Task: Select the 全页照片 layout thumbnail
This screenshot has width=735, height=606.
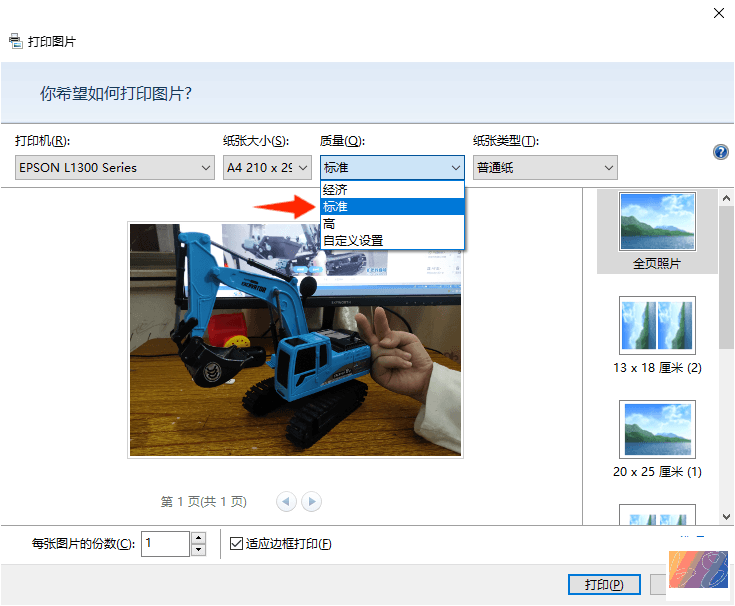Action: (657, 231)
